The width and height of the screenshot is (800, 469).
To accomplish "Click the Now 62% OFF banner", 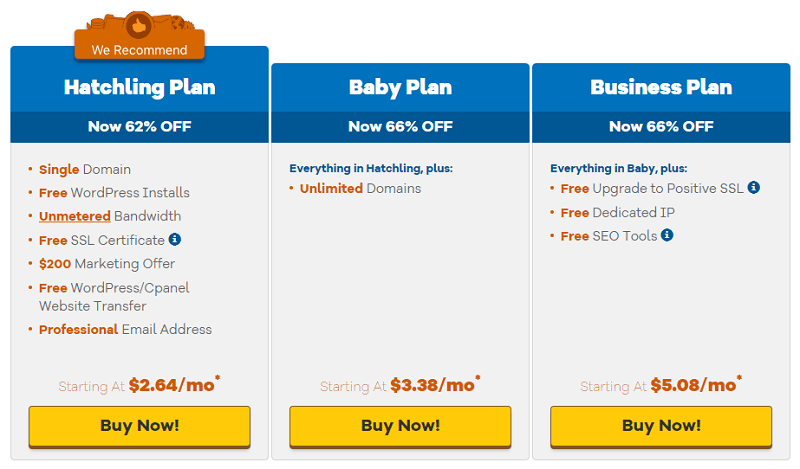I will (x=139, y=127).
